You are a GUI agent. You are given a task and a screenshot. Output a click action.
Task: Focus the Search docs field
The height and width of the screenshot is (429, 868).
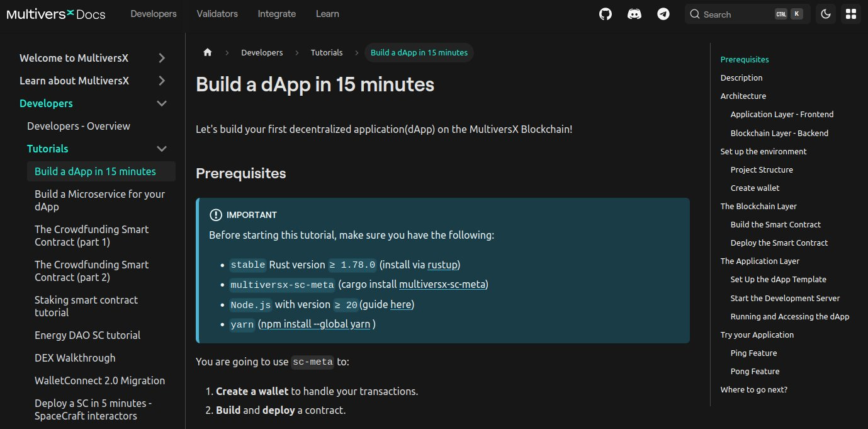(x=747, y=14)
